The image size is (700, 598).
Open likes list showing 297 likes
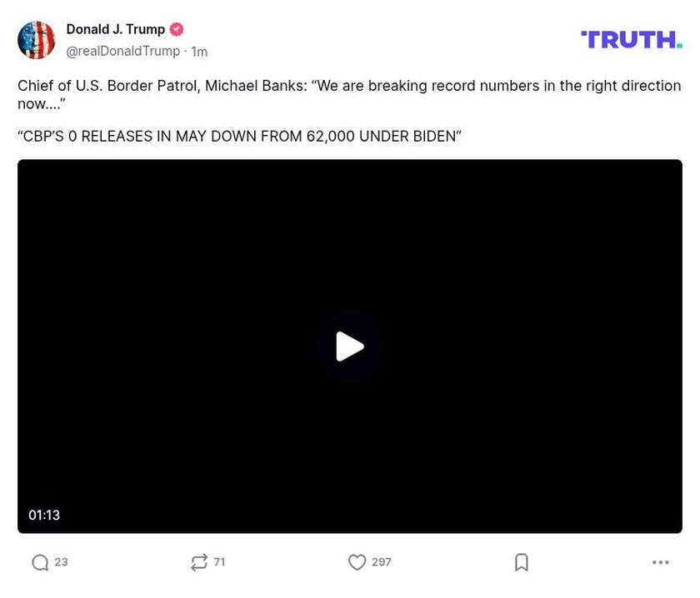click(x=379, y=562)
